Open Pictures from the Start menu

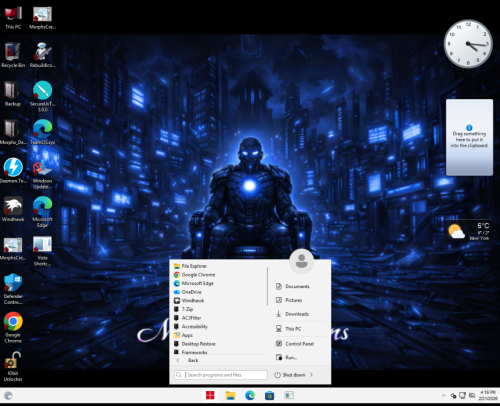289,300
